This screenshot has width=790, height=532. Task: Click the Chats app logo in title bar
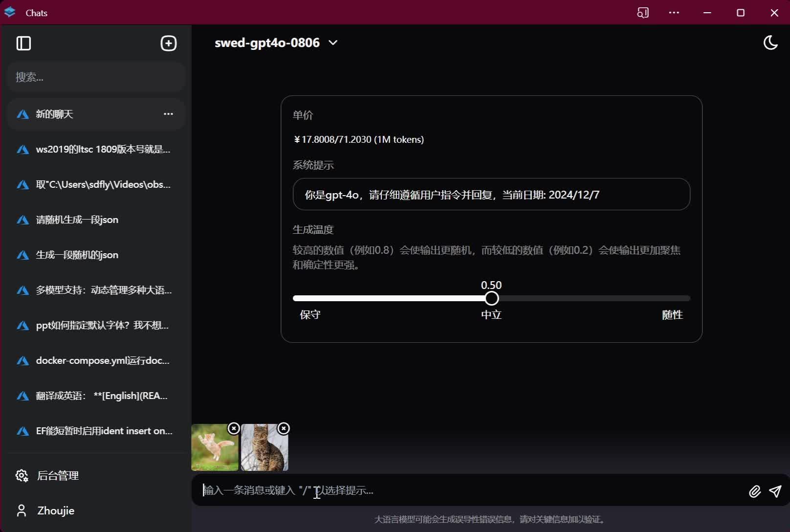point(9,12)
